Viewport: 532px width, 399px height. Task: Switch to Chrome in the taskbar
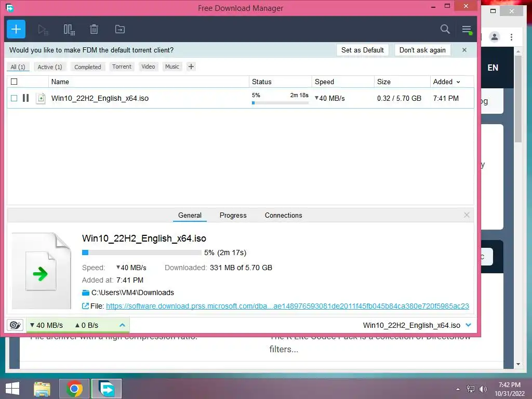74,389
